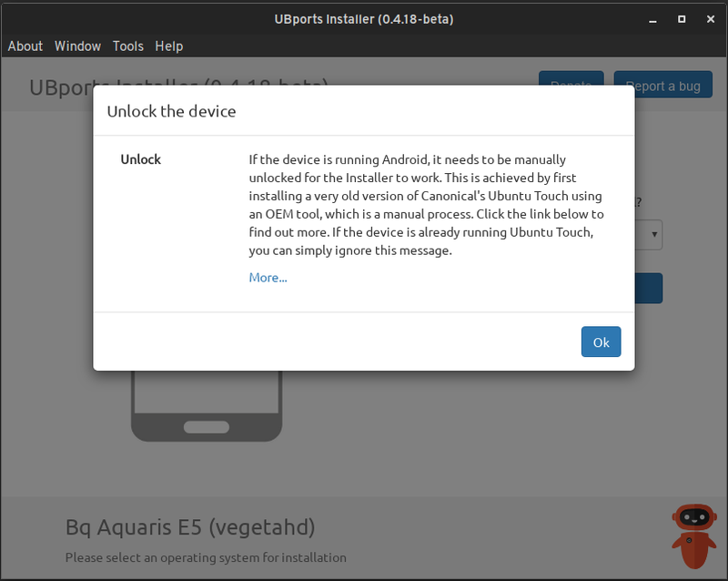728x581 pixels.
Task: Click the Bq Aquaris E5 (vegetahd) heading
Action: (x=190, y=526)
